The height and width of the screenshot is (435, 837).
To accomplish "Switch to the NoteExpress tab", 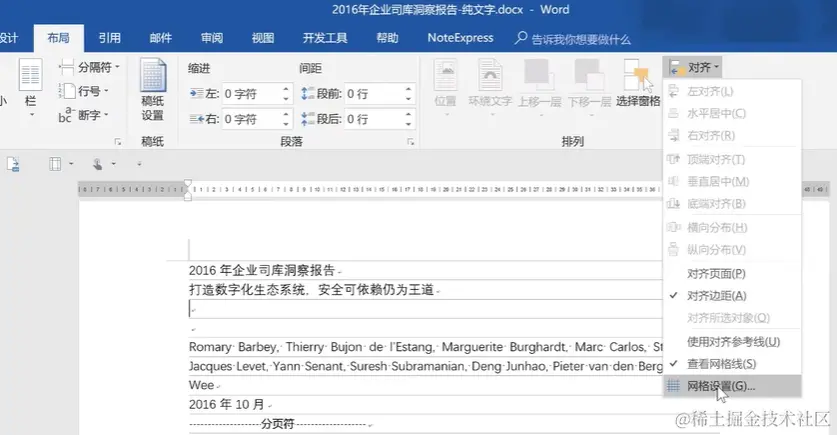I will 460,38.
